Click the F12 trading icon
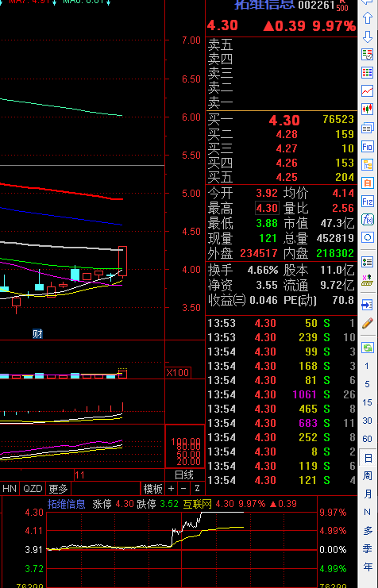The height and width of the screenshot is (588, 378). (x=368, y=202)
